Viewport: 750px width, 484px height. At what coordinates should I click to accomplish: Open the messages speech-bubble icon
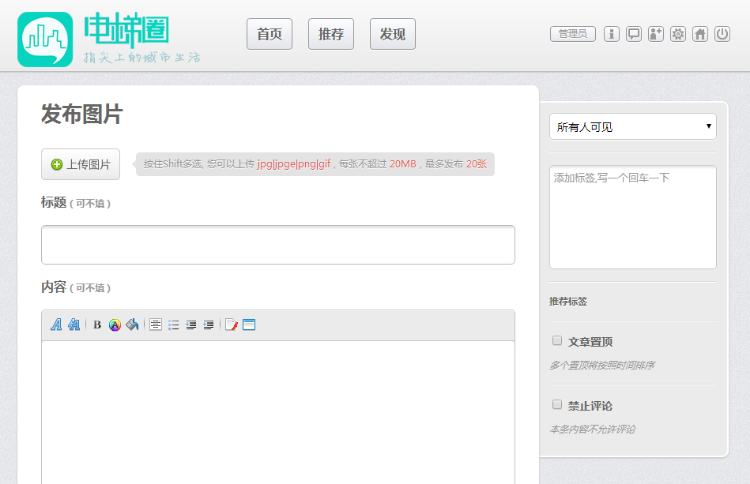pyautogui.click(x=634, y=34)
